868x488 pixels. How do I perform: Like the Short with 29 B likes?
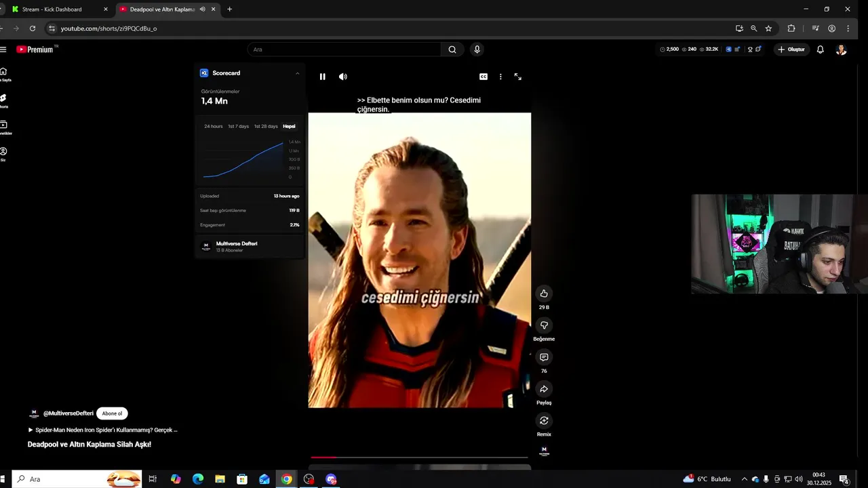tap(544, 293)
